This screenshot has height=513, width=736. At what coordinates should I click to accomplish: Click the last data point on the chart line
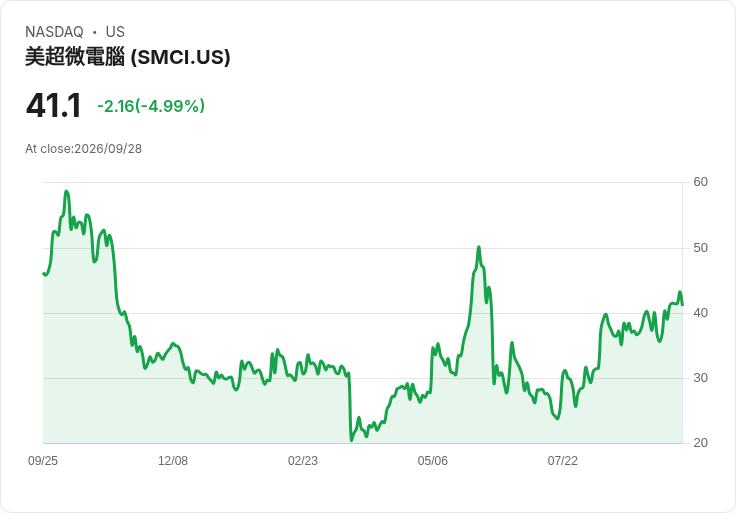(x=682, y=305)
